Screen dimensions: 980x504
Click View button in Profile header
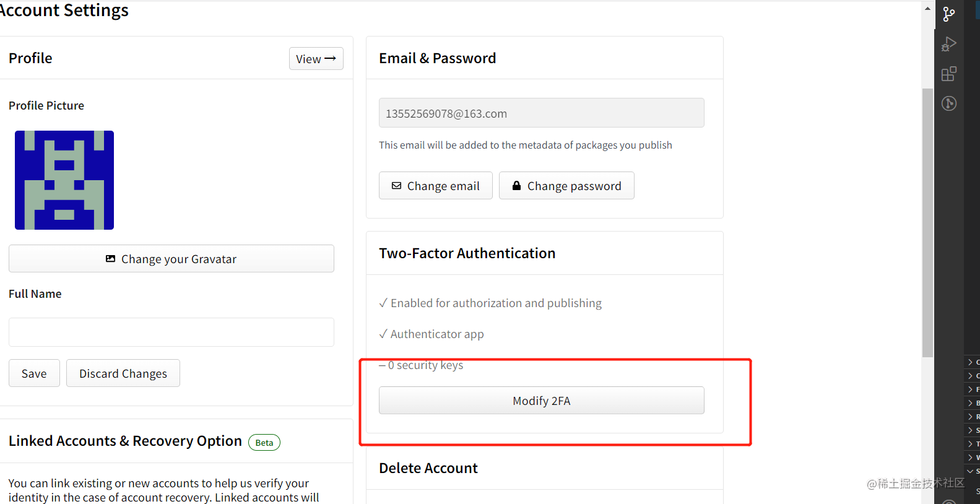tap(316, 59)
